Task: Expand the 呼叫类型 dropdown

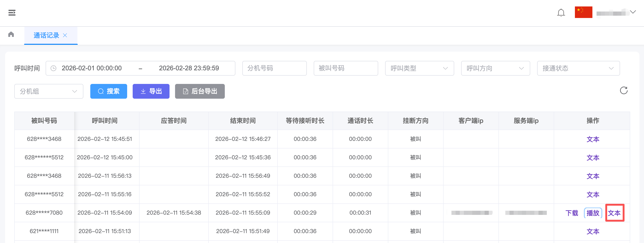Action: tap(419, 68)
